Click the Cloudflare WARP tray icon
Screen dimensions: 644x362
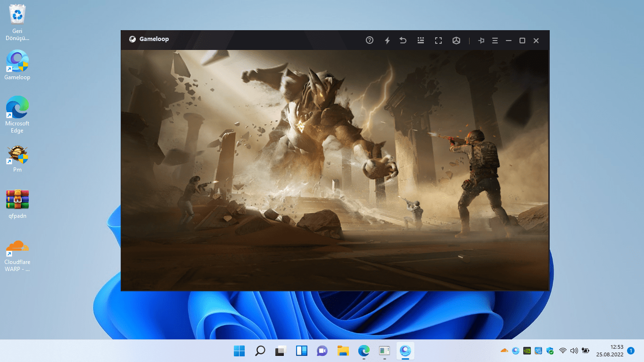coord(504,351)
